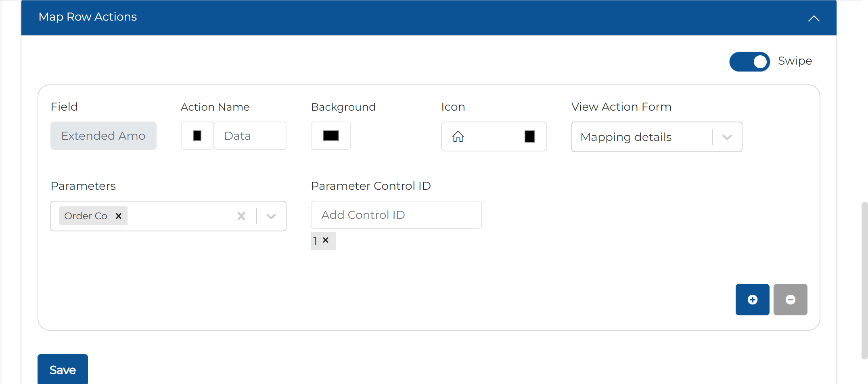Clear all selected Parameters

(x=241, y=216)
